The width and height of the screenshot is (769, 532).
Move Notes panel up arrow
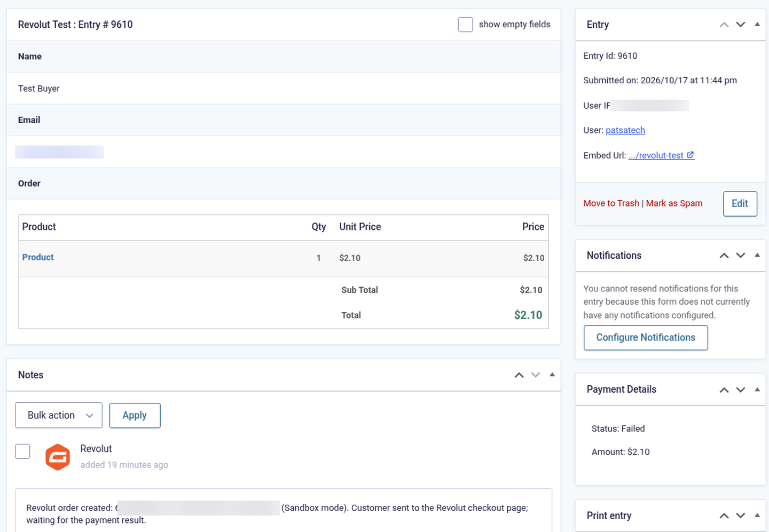pyautogui.click(x=519, y=375)
